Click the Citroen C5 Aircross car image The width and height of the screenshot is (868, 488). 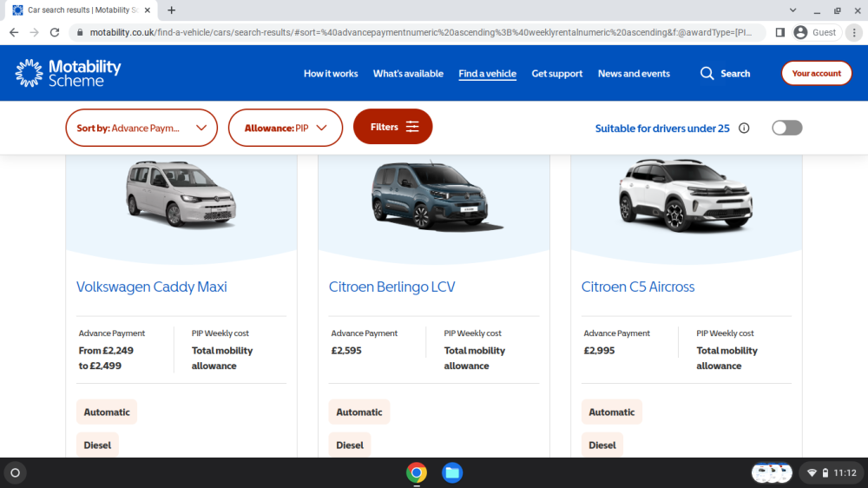[686, 195]
